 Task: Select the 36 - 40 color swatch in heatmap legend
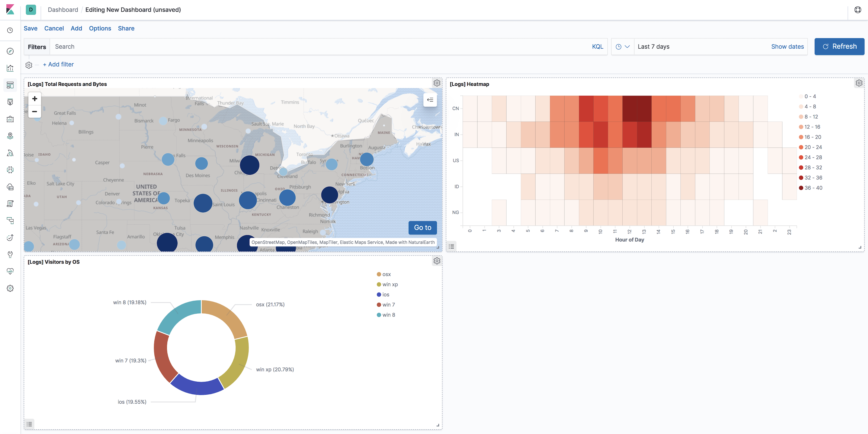coord(801,188)
